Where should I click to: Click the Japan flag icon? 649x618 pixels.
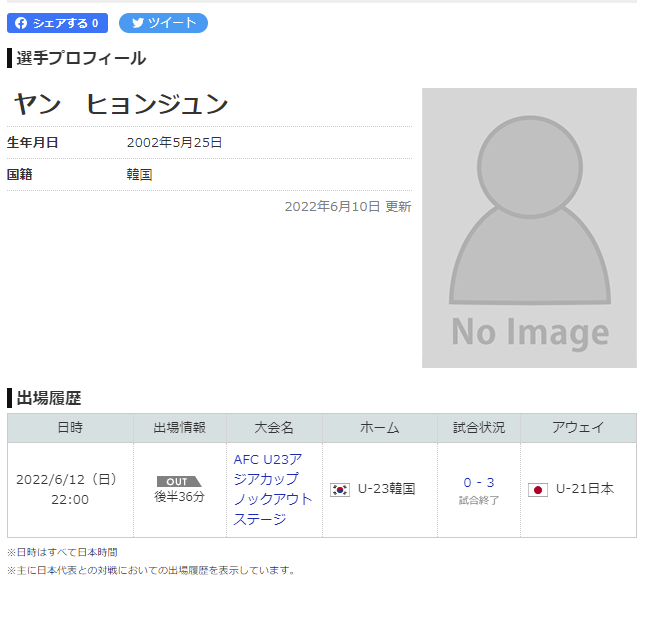pos(538,490)
